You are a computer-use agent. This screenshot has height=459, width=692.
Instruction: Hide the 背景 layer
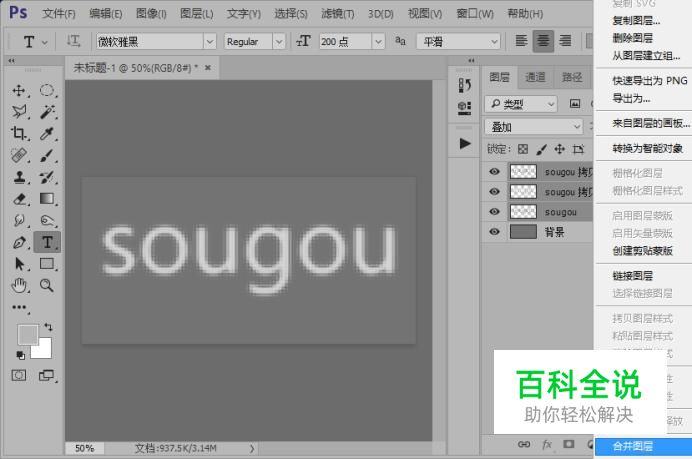[x=494, y=232]
